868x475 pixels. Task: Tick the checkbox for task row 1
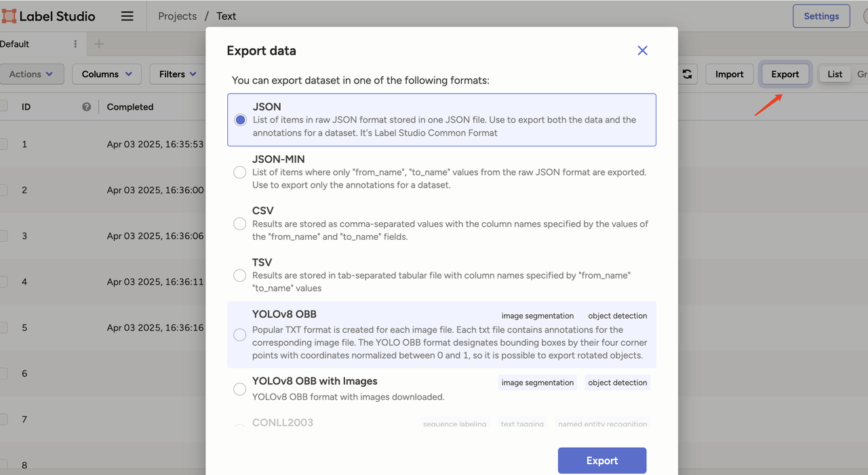[3, 144]
